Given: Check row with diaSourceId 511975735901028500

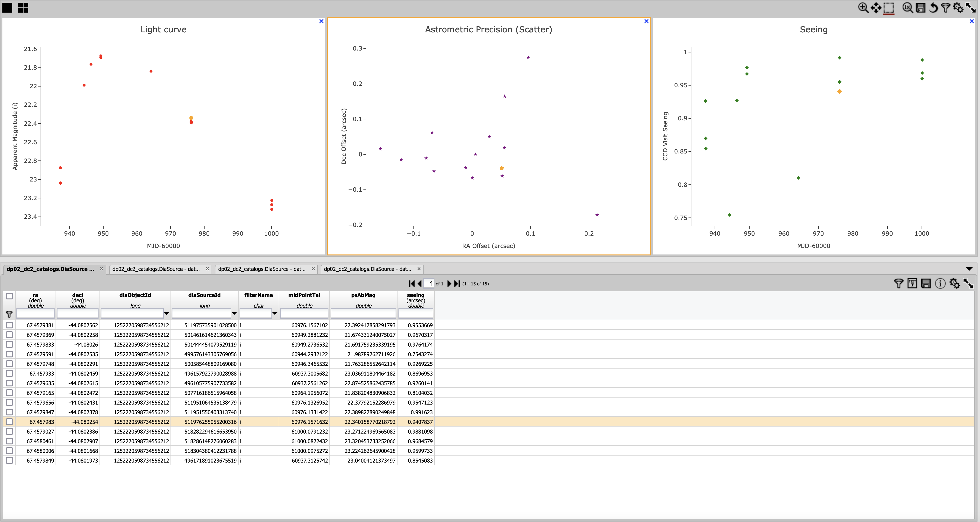Looking at the screenshot, I should pyautogui.click(x=9, y=325).
